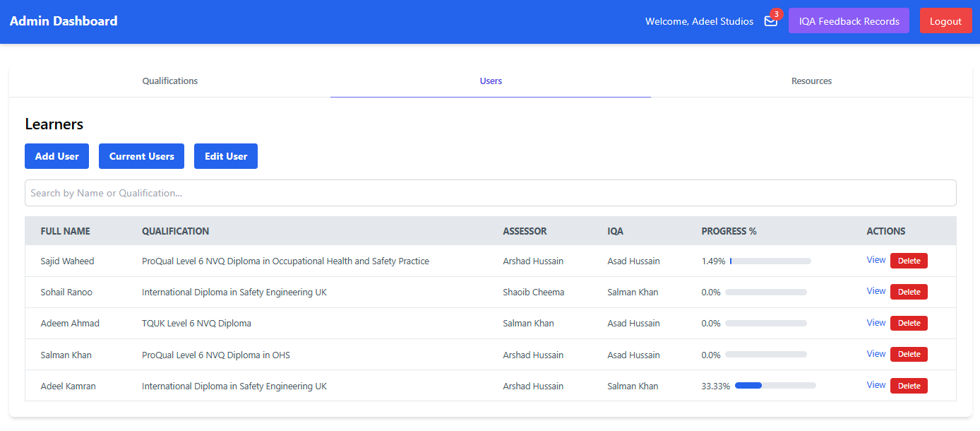Click the search by name field
The height and width of the screenshot is (431, 980).
(x=490, y=192)
